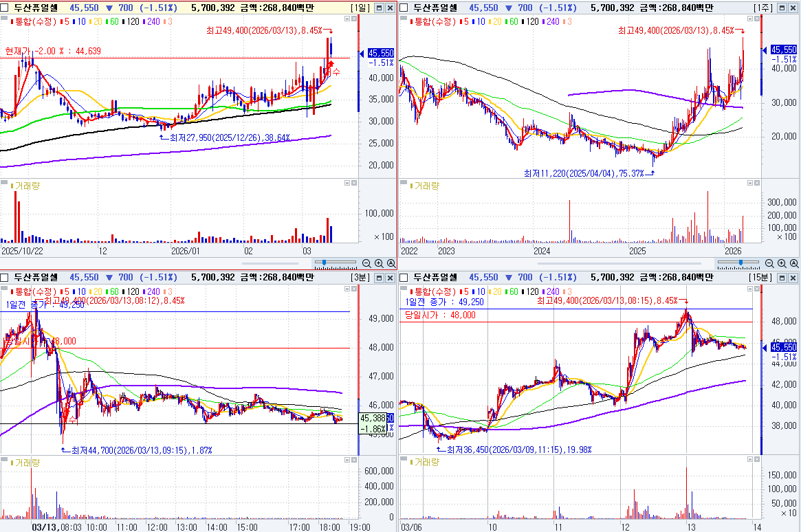
Task: Zoom in the weekly (1주) chart
Action: (782, 263)
